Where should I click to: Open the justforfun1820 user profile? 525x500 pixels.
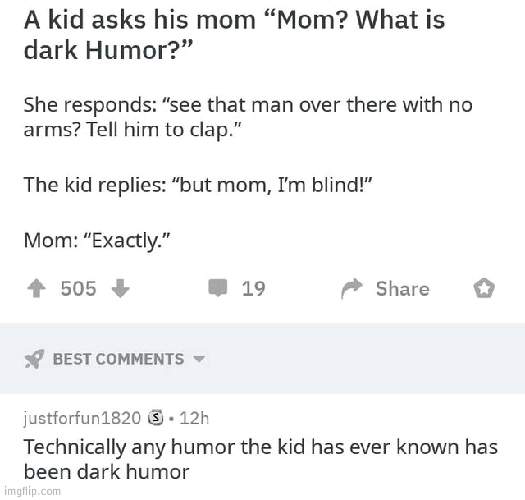[x=82, y=418]
